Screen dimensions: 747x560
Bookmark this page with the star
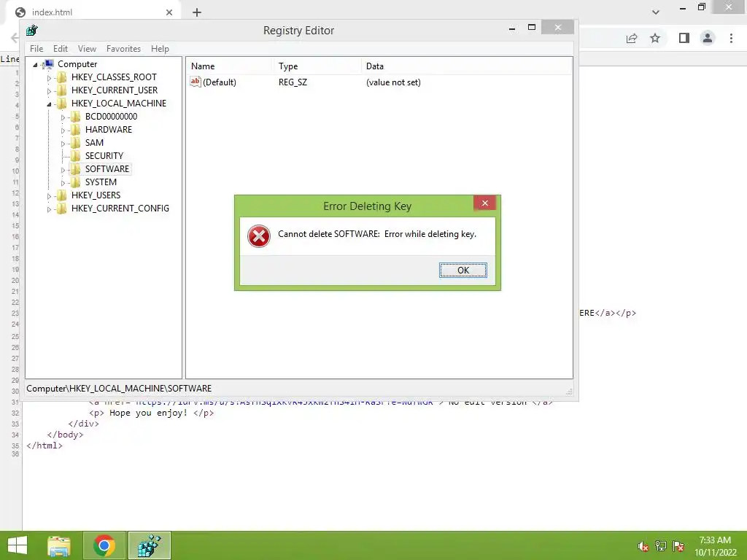[x=655, y=38]
